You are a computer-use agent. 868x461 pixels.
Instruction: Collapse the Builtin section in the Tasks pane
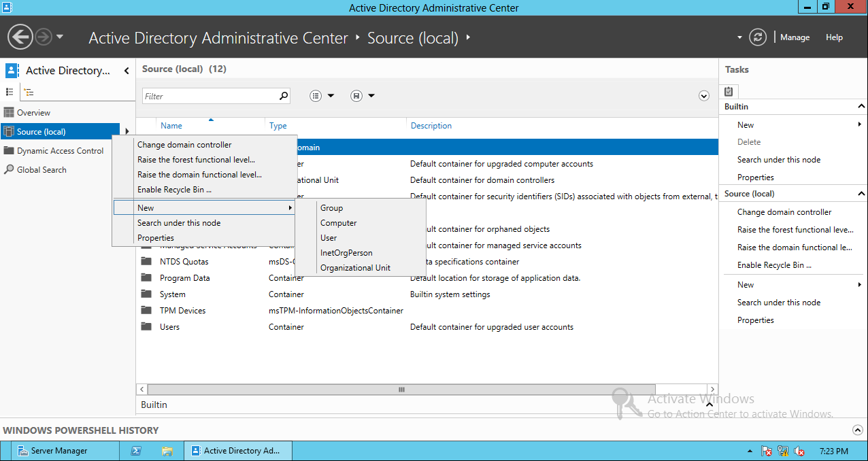862,106
